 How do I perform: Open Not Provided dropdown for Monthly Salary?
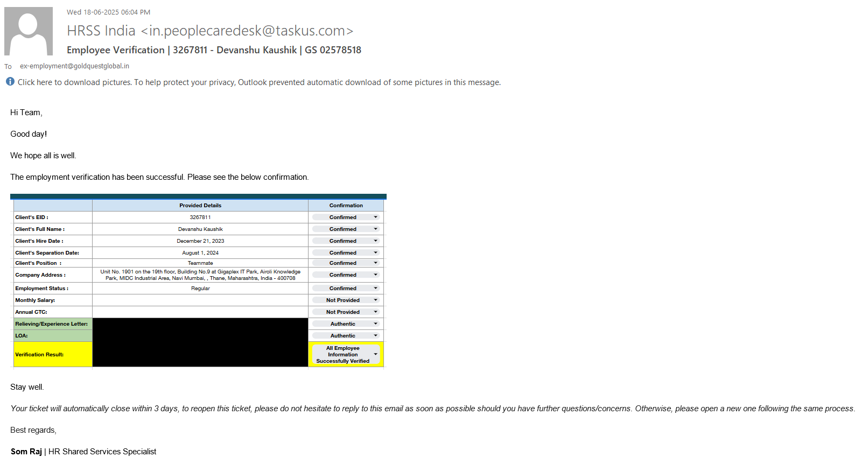tap(346, 300)
